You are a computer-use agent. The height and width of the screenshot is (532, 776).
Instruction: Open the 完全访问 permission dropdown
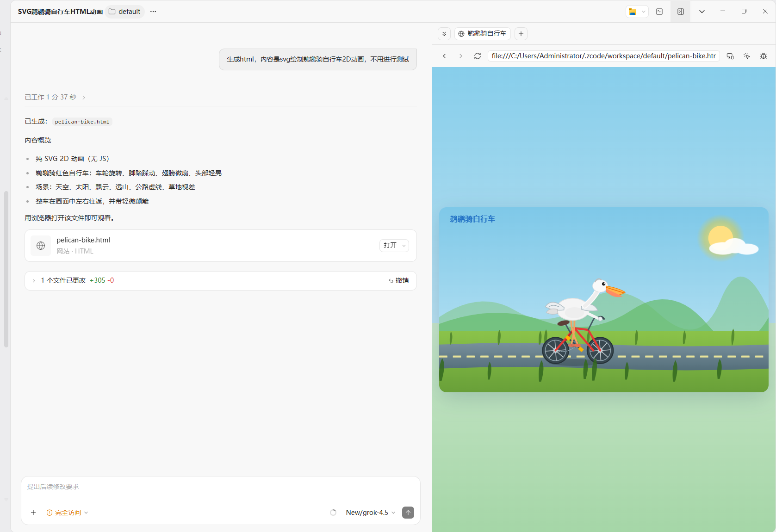click(x=67, y=513)
